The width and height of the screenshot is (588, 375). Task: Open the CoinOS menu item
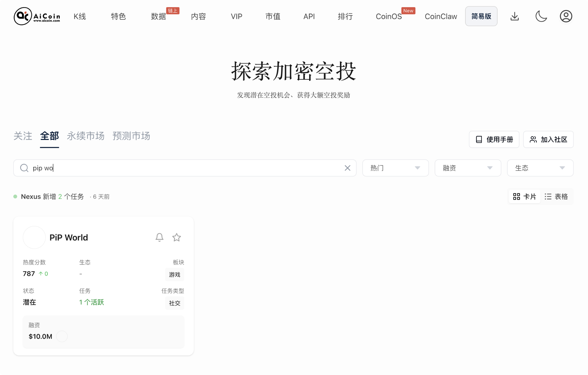pyautogui.click(x=389, y=16)
